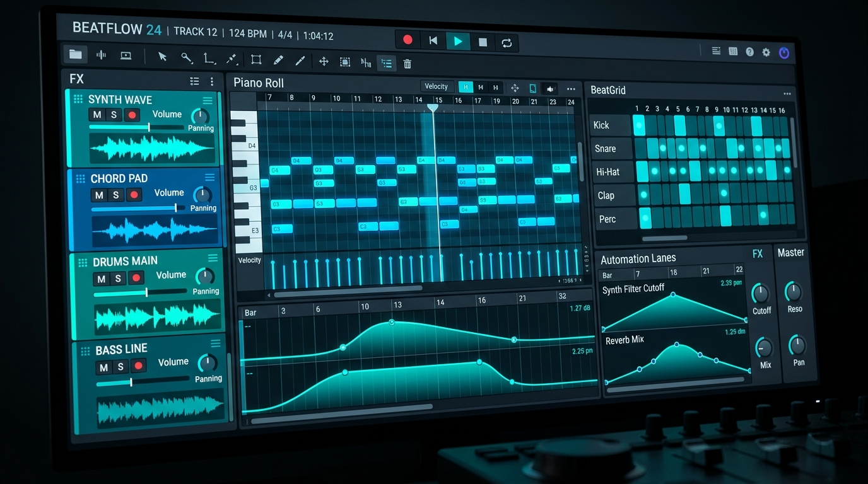This screenshot has width=868, height=484.
Task: Select the arrow pointer tool
Action: click(163, 57)
